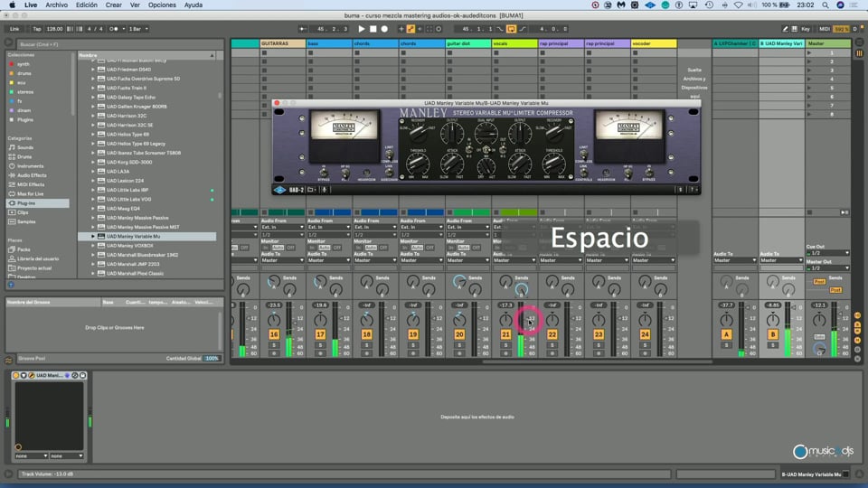Open Max for Live category

point(30,193)
